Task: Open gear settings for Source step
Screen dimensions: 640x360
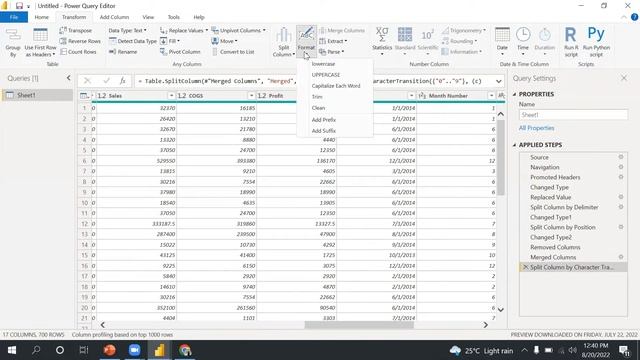Action: click(621, 157)
